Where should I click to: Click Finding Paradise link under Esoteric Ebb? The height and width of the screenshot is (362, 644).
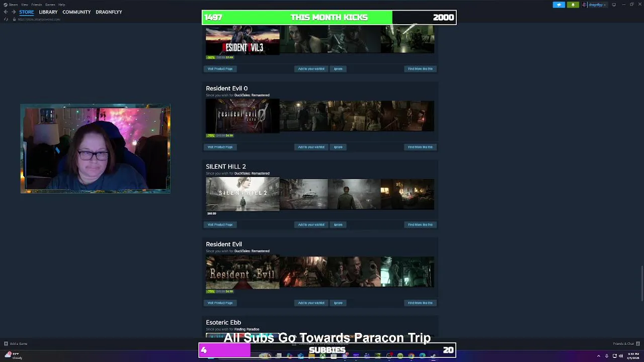(247, 329)
